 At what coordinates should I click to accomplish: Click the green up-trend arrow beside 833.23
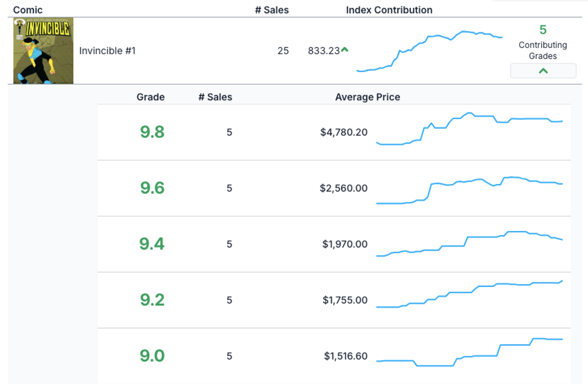(x=345, y=50)
